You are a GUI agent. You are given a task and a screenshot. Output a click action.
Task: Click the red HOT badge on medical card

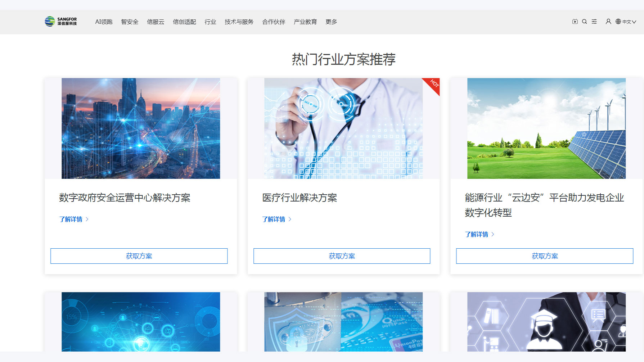click(434, 84)
